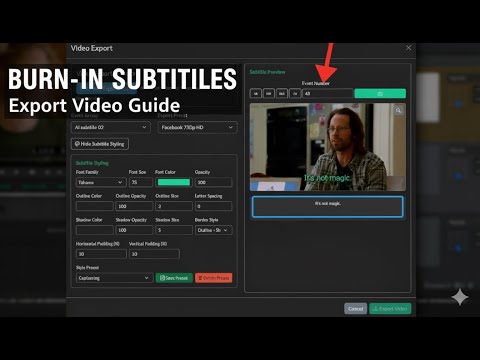Go to the next subtitle event
Image resolution: width=480 pixels, height=360 pixels.
tap(282, 94)
